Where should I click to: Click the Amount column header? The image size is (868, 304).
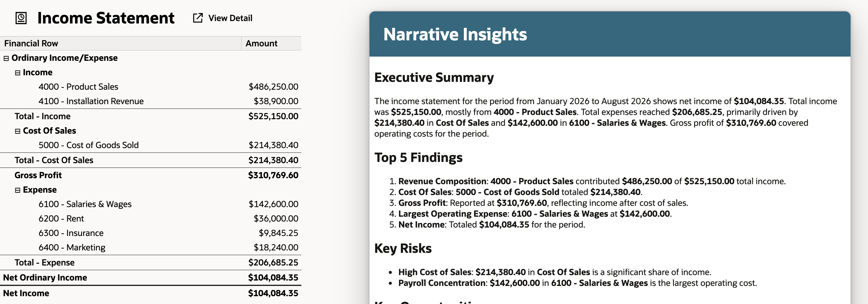point(271,43)
